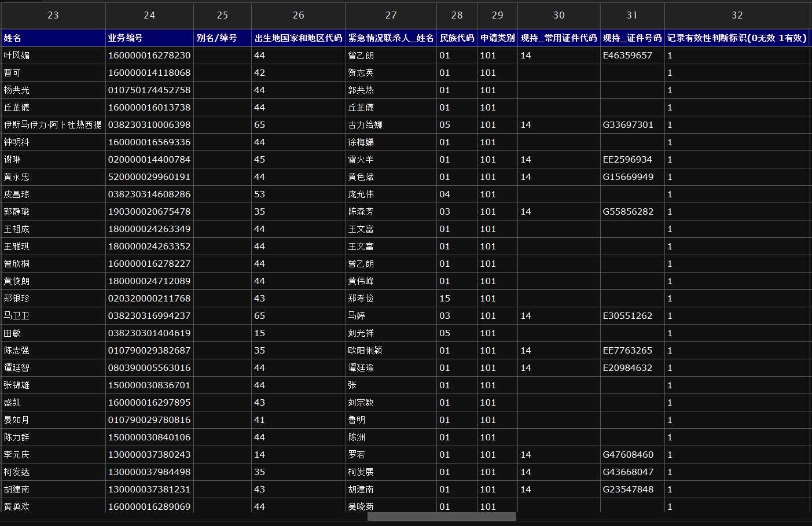Image resolution: width=812 pixels, height=526 pixels.
Task: Select business number 080390005563016
Action: (149, 368)
